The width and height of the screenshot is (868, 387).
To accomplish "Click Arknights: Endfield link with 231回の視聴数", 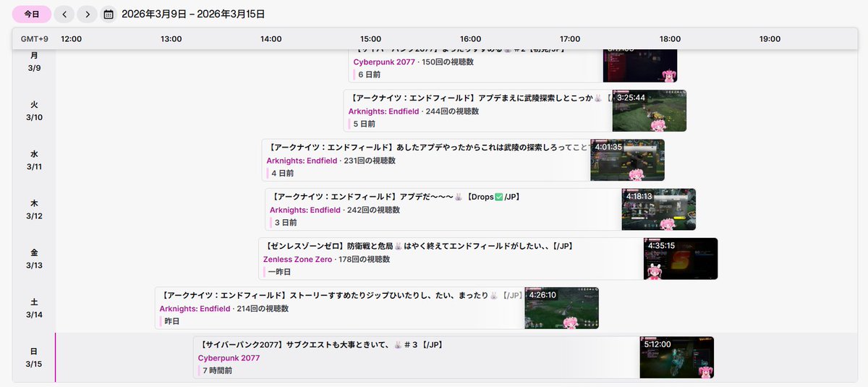I will [302, 161].
